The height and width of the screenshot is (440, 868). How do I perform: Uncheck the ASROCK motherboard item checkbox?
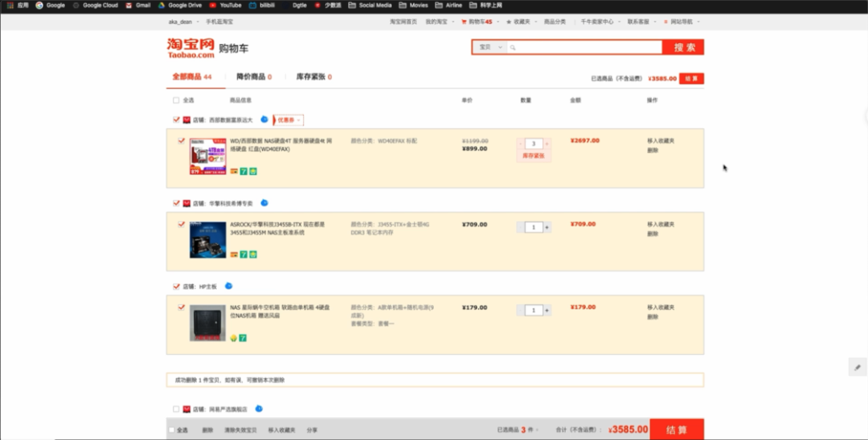click(x=181, y=224)
